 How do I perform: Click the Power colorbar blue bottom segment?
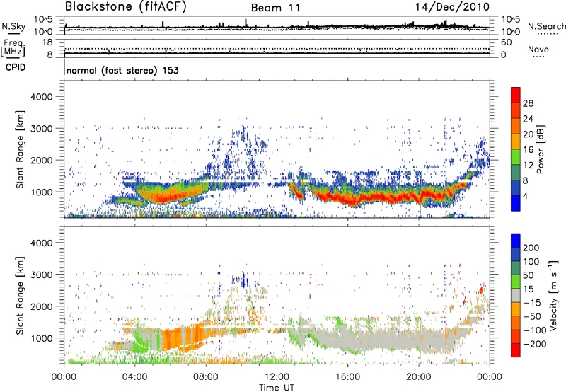(516, 203)
